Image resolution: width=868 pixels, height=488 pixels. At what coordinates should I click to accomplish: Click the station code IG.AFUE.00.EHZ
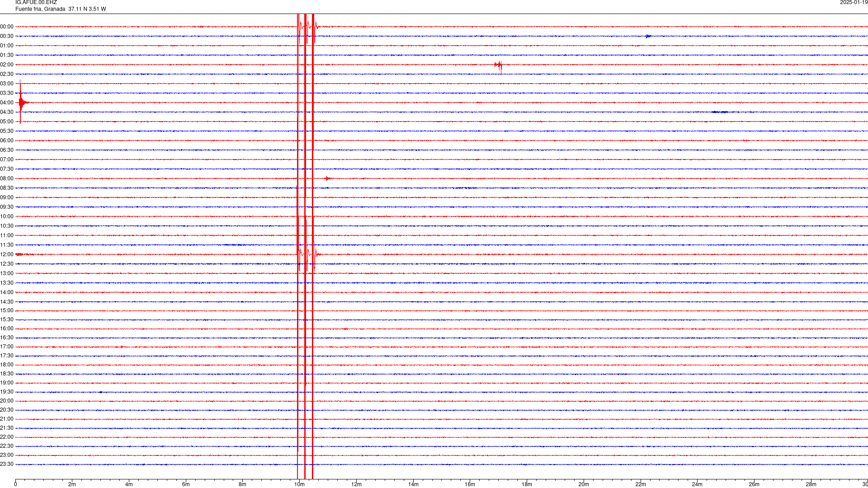coord(36,3)
